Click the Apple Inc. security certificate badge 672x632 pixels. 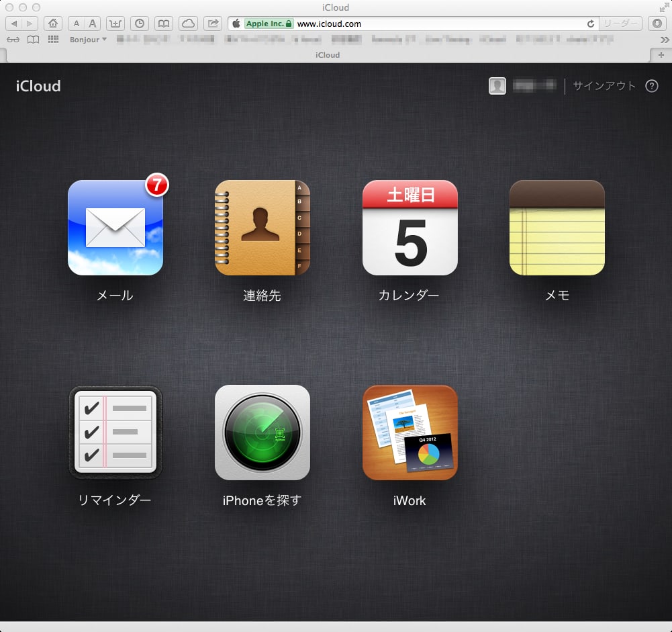[269, 24]
